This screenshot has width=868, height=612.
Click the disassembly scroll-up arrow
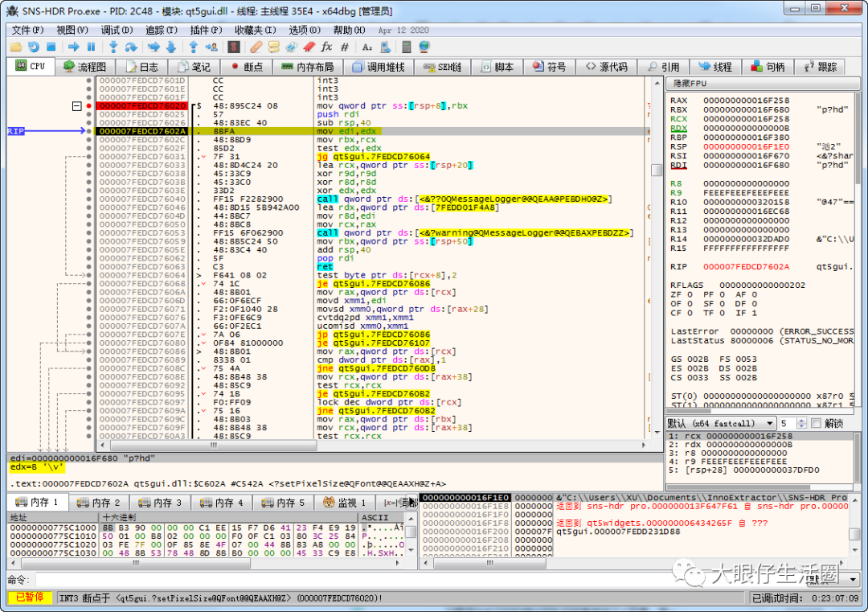(x=657, y=83)
